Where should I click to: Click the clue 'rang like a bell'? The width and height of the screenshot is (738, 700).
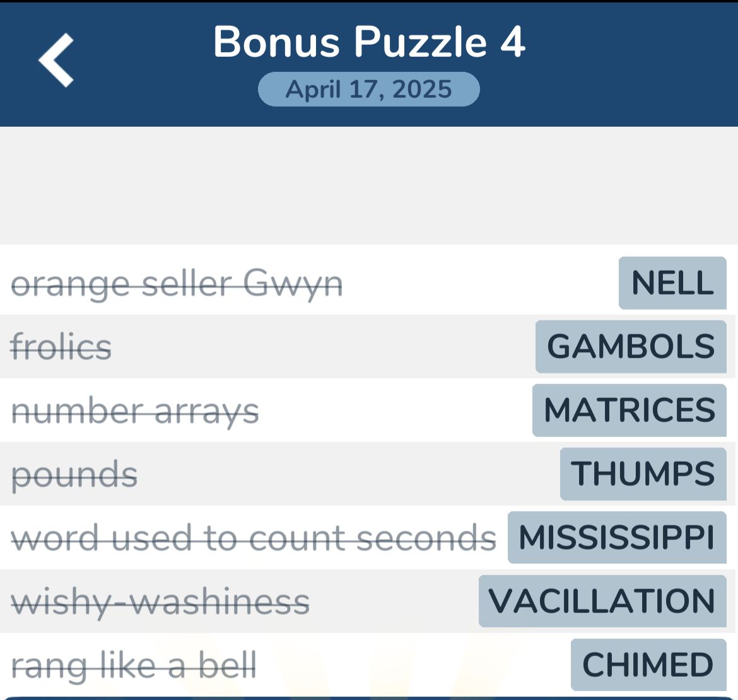click(134, 665)
